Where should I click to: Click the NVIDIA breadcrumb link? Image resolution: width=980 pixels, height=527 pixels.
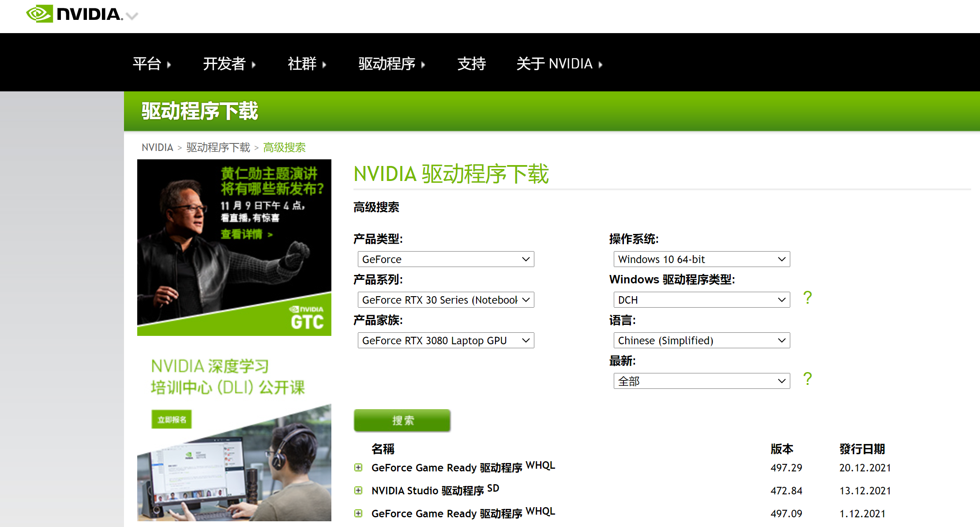tap(157, 147)
